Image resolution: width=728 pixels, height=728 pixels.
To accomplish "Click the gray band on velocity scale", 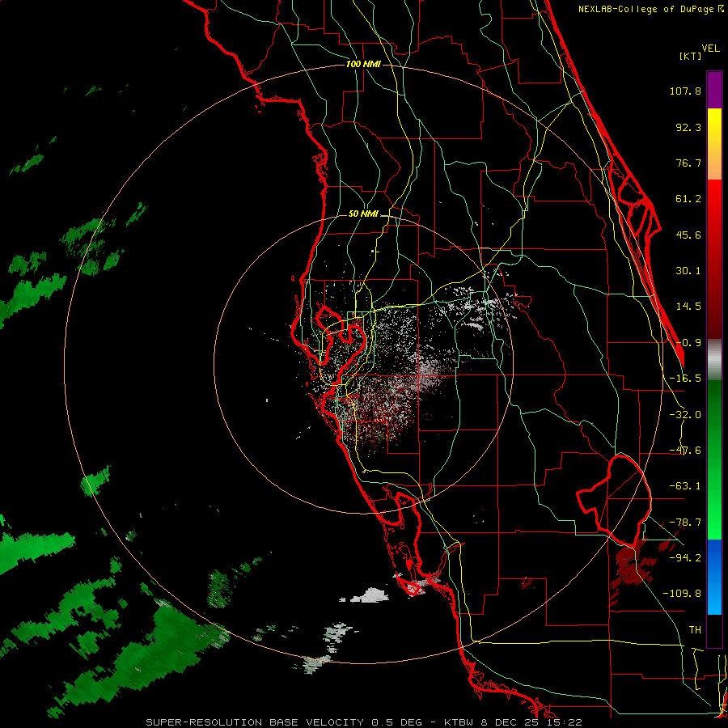I will click(x=714, y=360).
